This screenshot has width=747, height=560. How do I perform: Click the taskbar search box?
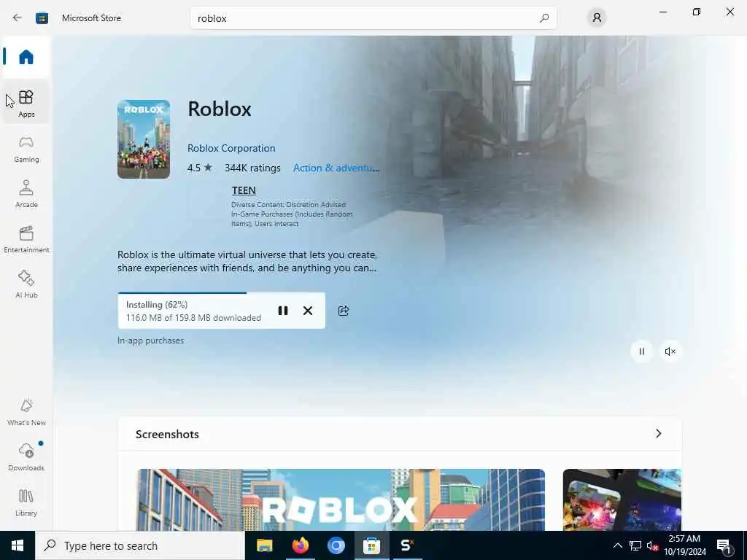(x=140, y=545)
